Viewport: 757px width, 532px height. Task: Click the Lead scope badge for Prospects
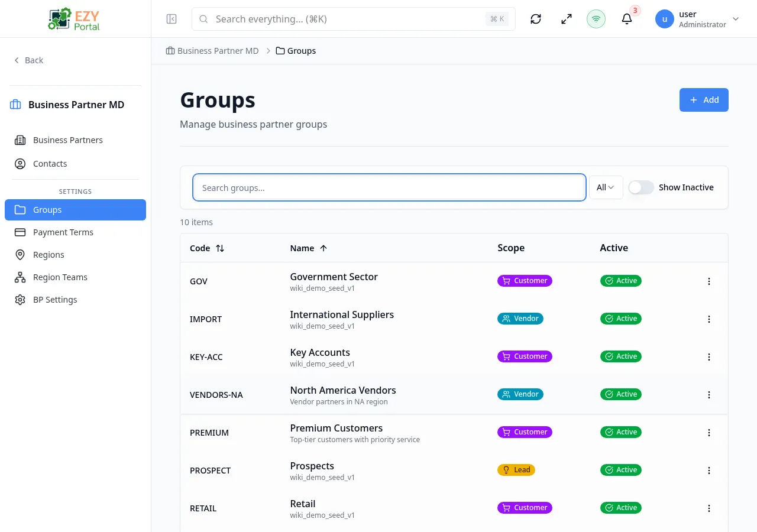[516, 470]
